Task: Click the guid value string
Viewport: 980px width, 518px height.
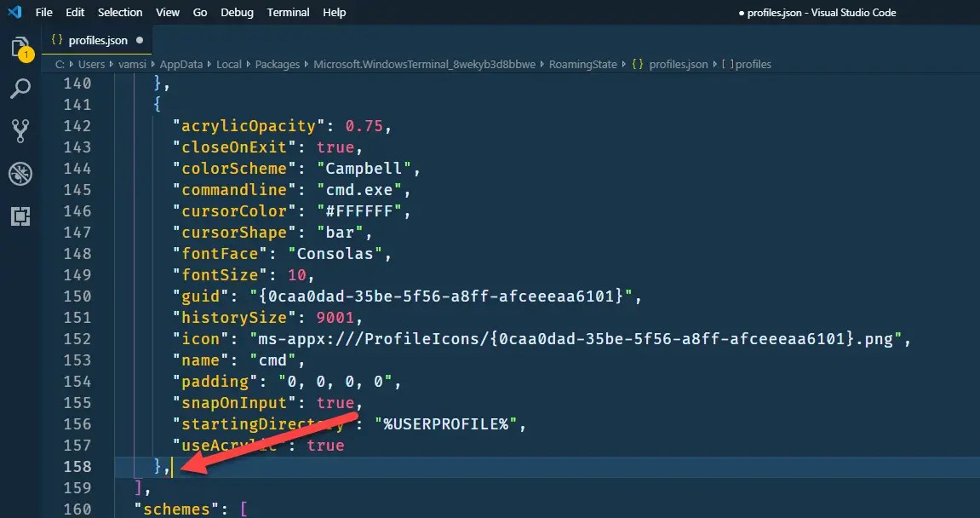Action: (441, 296)
